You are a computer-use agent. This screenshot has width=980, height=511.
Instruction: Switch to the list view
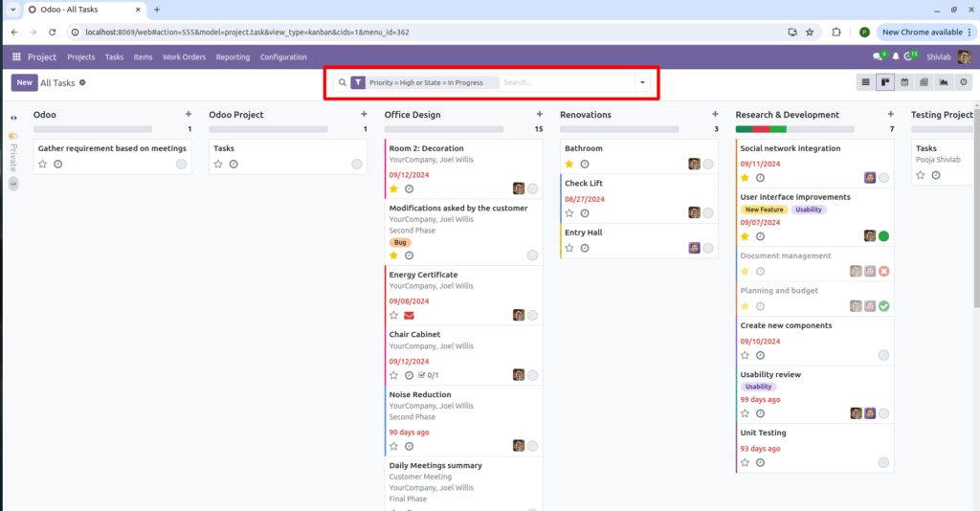pyautogui.click(x=866, y=82)
